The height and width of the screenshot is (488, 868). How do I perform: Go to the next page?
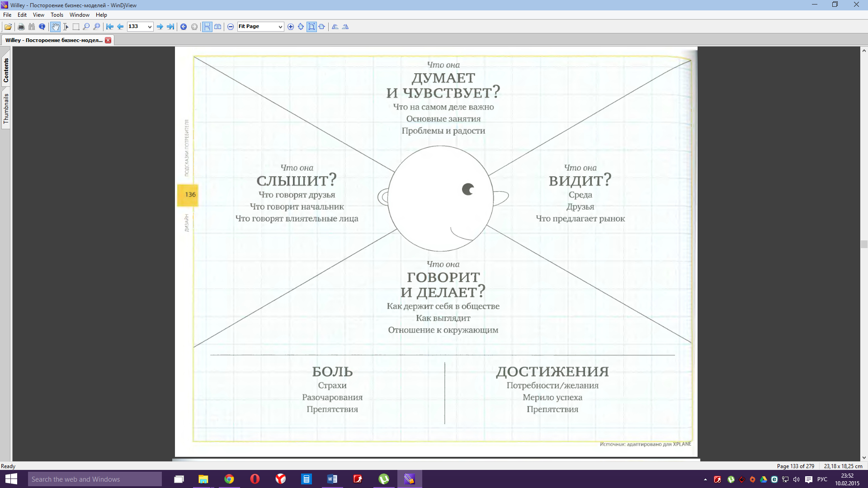(160, 27)
